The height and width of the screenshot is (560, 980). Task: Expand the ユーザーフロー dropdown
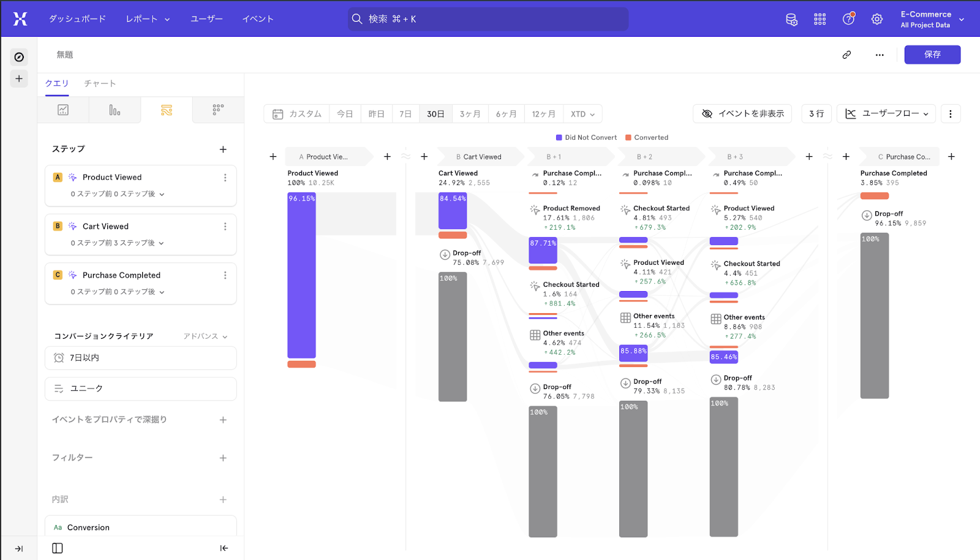point(886,114)
